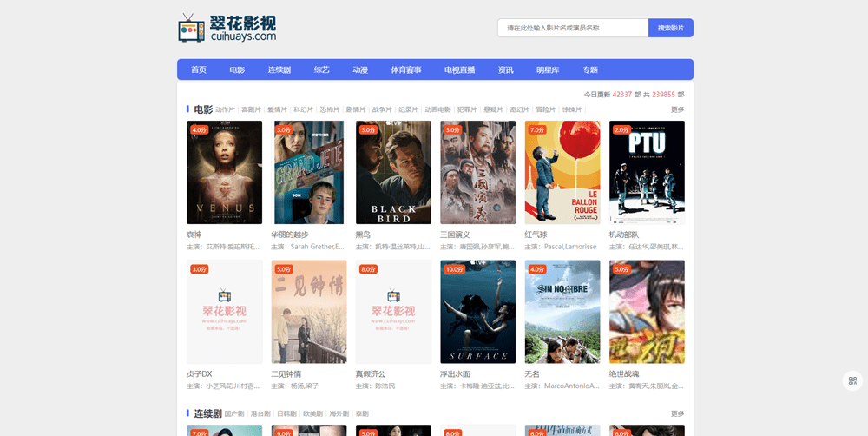
Task: Open the 贞子DX placeholder poster
Action: (x=224, y=312)
